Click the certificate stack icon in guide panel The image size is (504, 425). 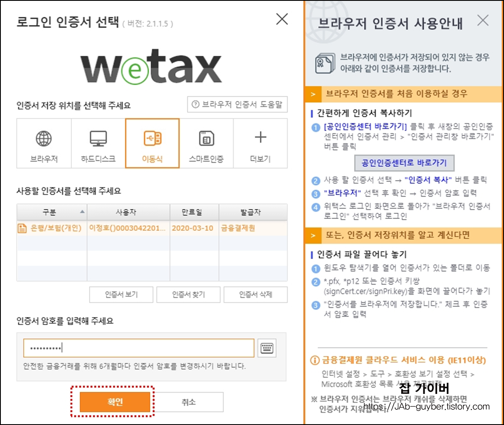click(325, 63)
